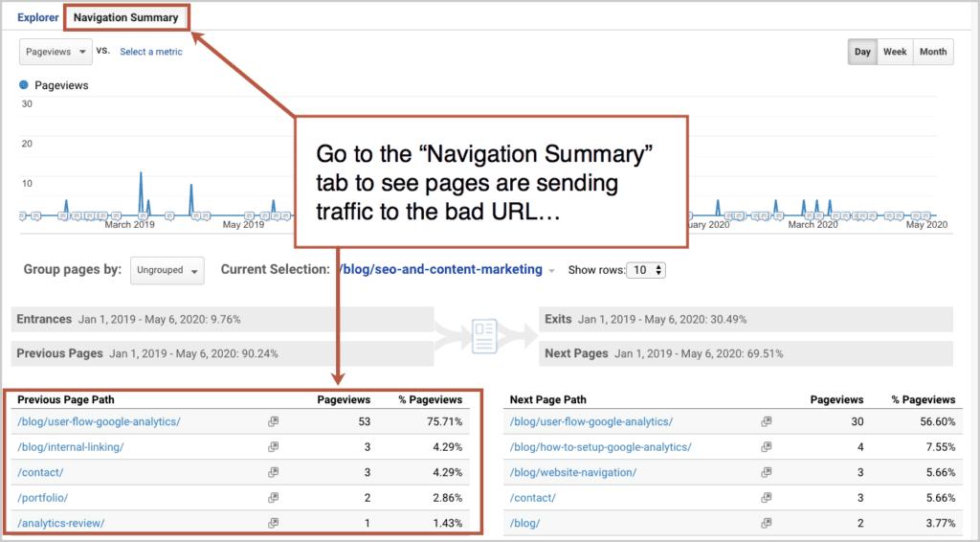Open external link icon for /analytics-review/

[x=273, y=523]
